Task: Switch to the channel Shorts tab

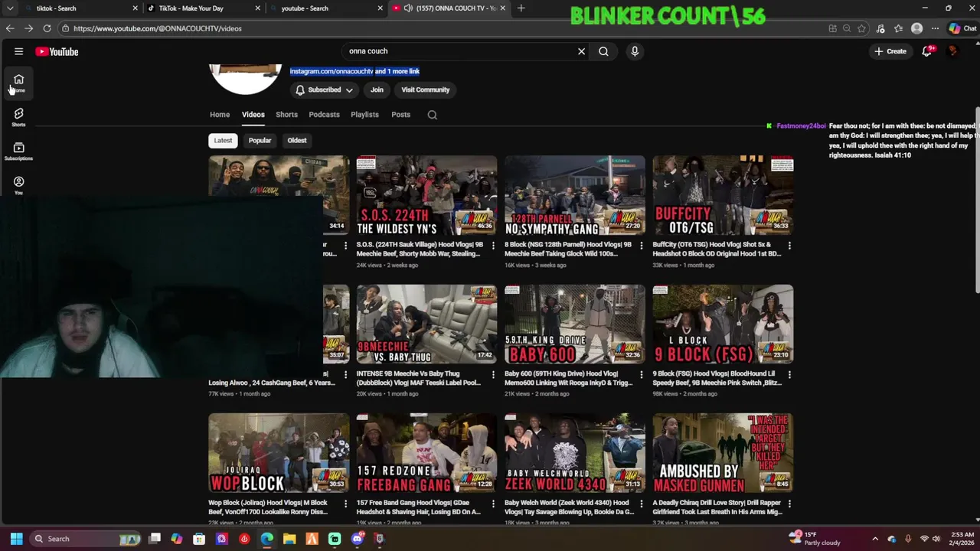Action: tap(286, 115)
